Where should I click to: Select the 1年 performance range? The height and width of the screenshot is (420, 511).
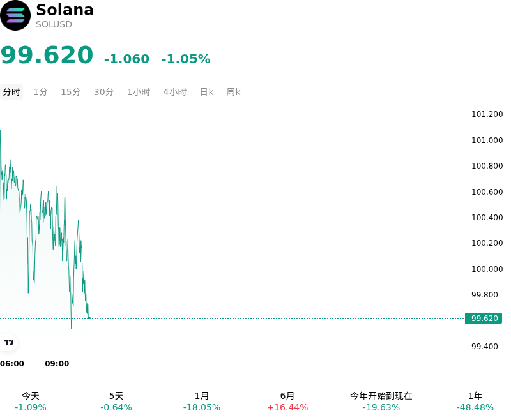click(x=475, y=401)
